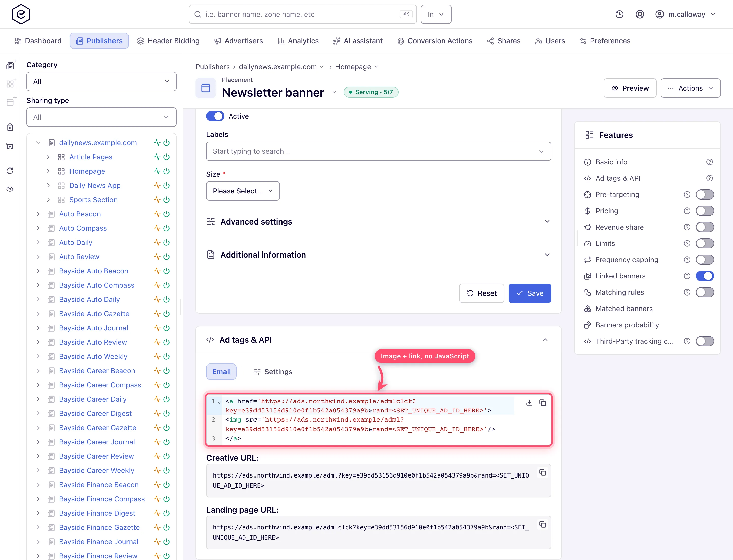Open the Size Please Select dropdown
Image resolution: width=733 pixels, height=560 pixels.
click(x=243, y=191)
